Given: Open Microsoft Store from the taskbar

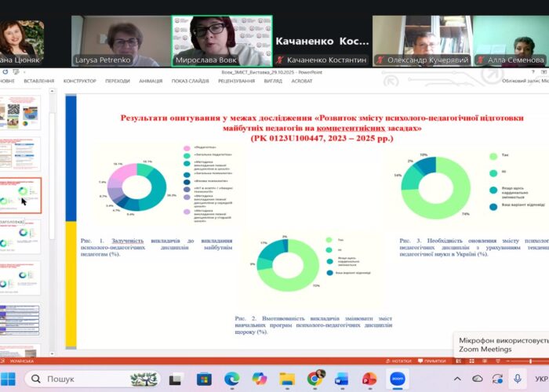Looking at the screenshot, I should pos(204,379).
